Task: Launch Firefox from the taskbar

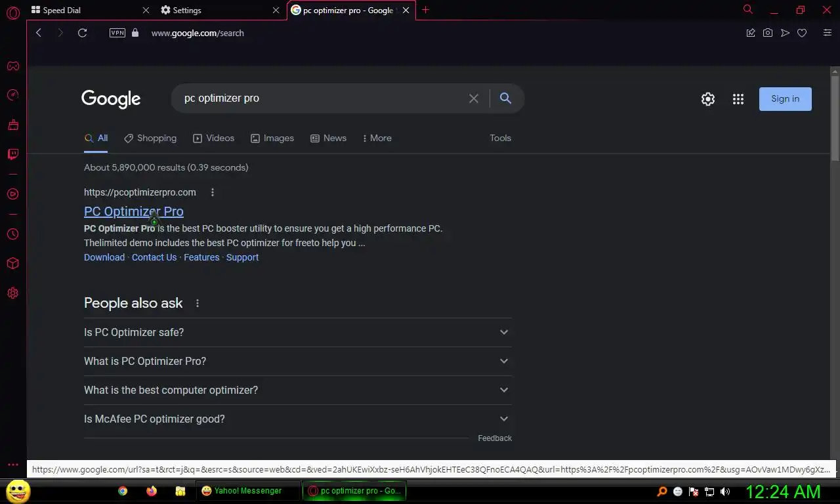Action: [152, 491]
